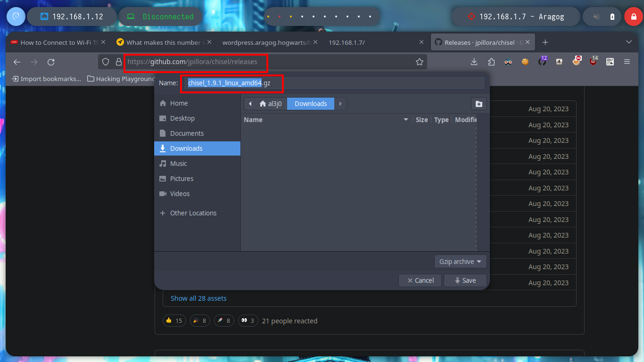Open uBlock Origin extension with badge 14

(593, 61)
